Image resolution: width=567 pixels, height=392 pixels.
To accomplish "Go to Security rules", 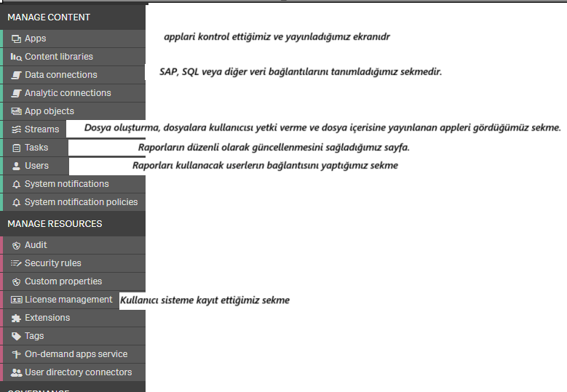I will pyautogui.click(x=52, y=263).
